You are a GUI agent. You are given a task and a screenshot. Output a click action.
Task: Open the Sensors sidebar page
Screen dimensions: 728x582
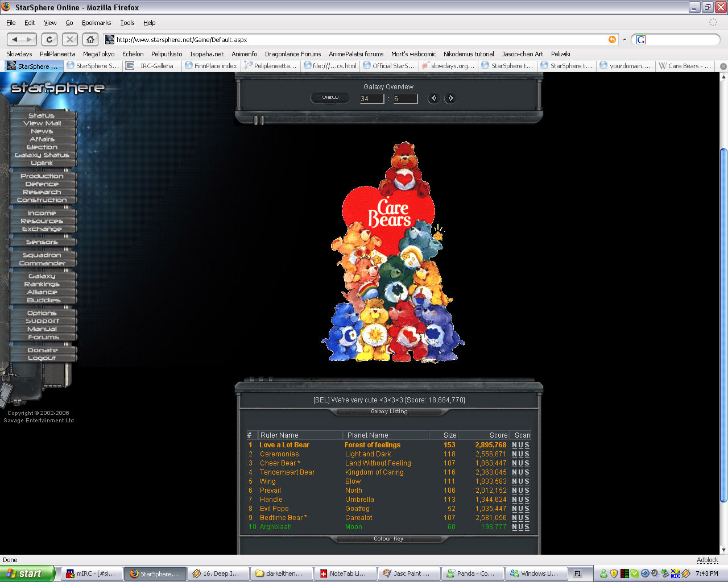point(42,242)
